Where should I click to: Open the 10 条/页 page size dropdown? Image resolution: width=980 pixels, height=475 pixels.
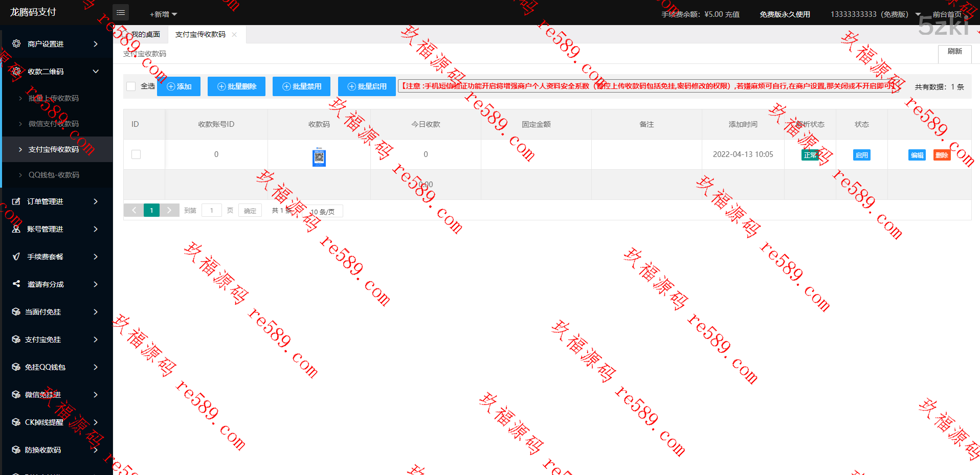coord(325,211)
